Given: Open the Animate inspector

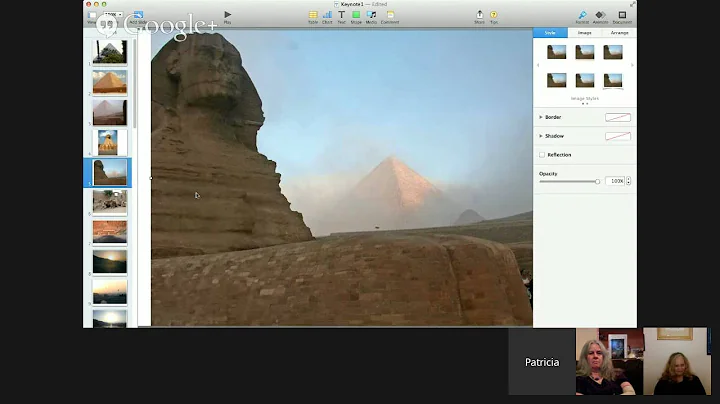Looking at the screenshot, I should (x=600, y=17).
